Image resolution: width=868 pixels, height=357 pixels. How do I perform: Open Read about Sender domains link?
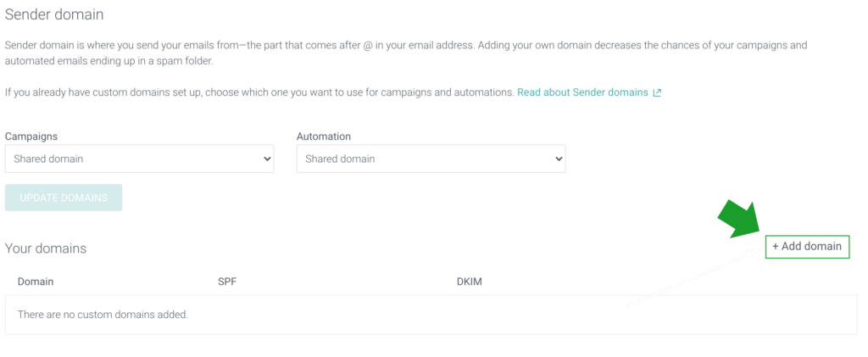click(582, 92)
